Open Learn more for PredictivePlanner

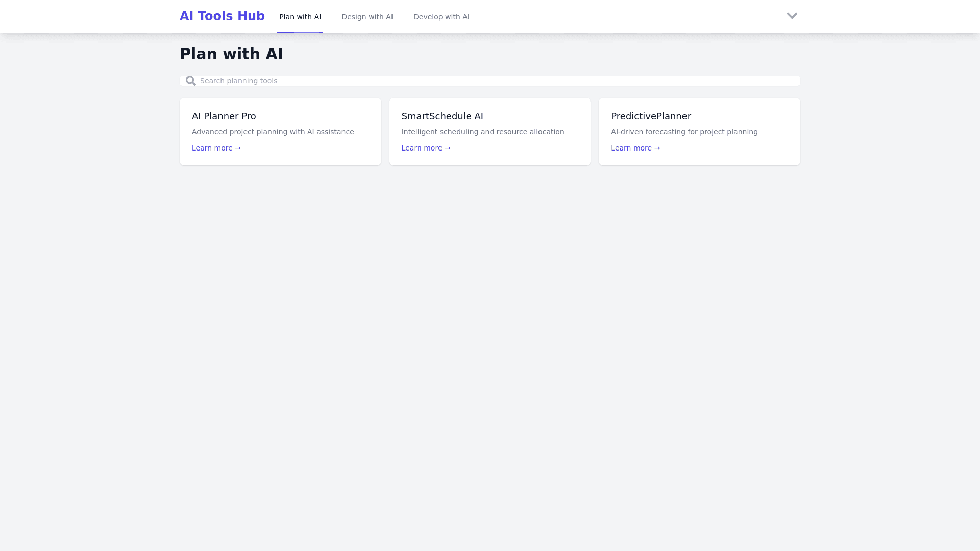[635, 148]
